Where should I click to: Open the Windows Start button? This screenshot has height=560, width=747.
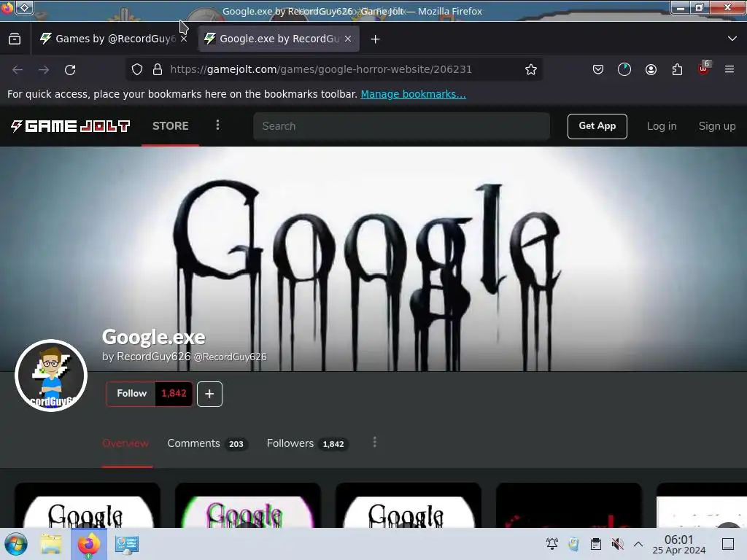tap(16, 544)
